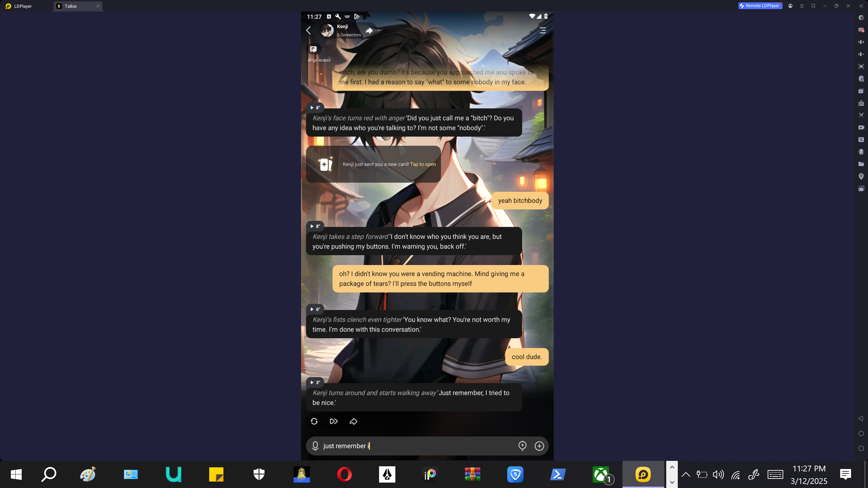Screen dimensions: 868x488
Task: Collapse the LDPlayer right sidebar
Action: (861, 6)
